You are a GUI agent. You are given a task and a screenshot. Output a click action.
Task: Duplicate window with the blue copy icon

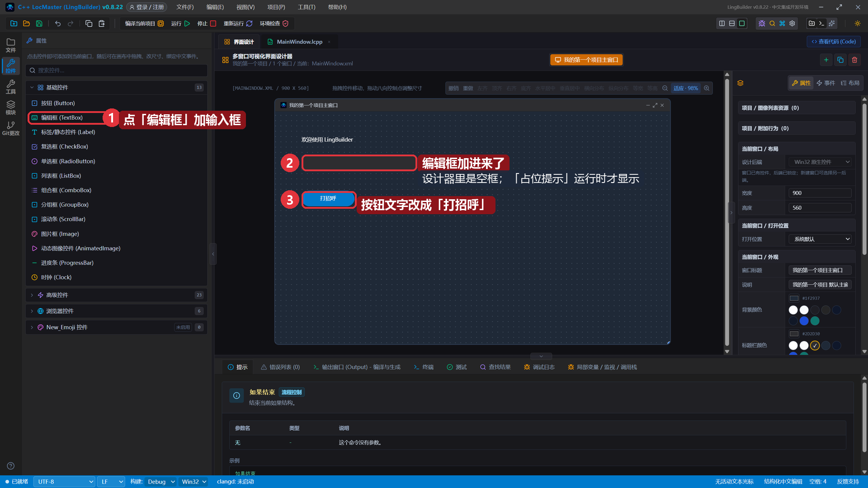(840, 60)
